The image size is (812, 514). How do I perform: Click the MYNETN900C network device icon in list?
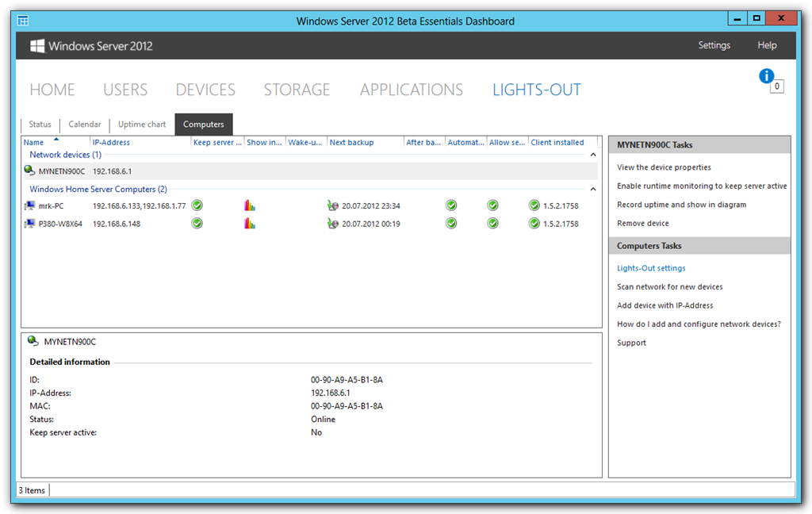click(29, 171)
